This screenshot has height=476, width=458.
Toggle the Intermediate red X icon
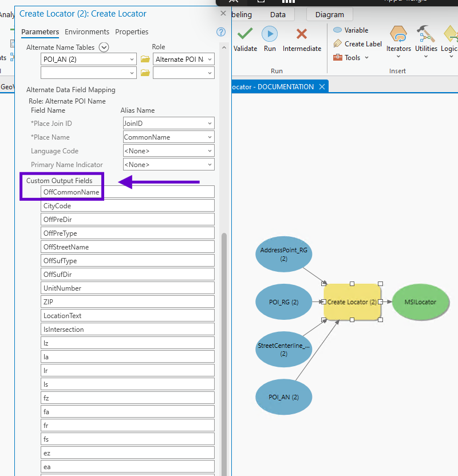[x=302, y=34]
